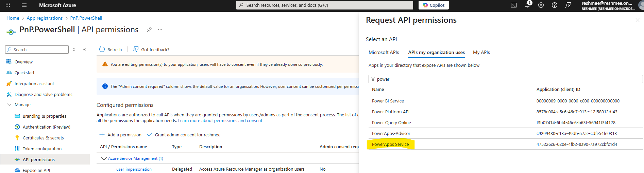The width and height of the screenshot is (644, 173).
Task: Open portal settings gear icon
Action: 541,5
